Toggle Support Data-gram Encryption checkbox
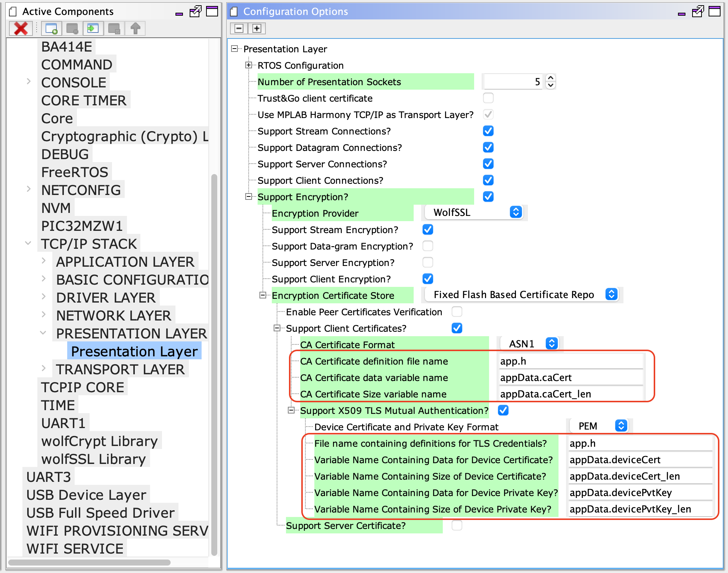The height and width of the screenshot is (573, 728). (x=427, y=246)
